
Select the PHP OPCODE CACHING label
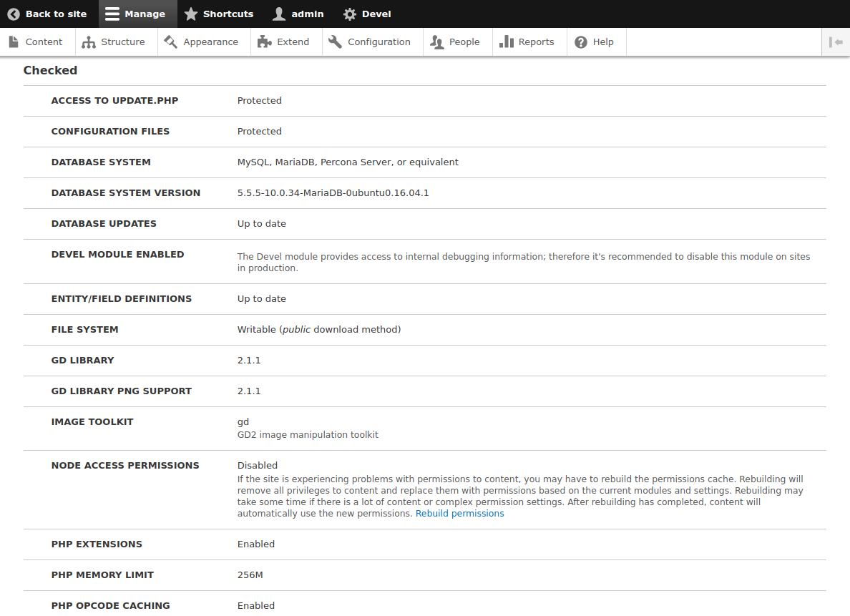click(x=111, y=606)
